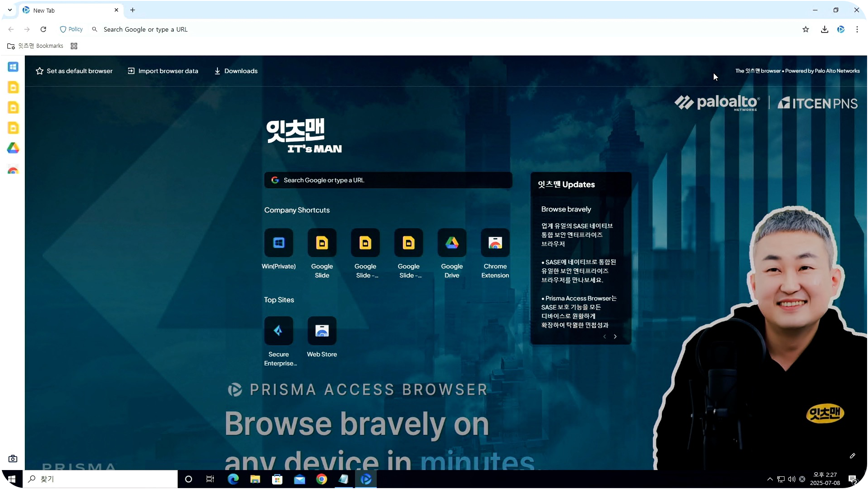Open the browser three-dot menu
The image size is (868, 489).
point(857,29)
